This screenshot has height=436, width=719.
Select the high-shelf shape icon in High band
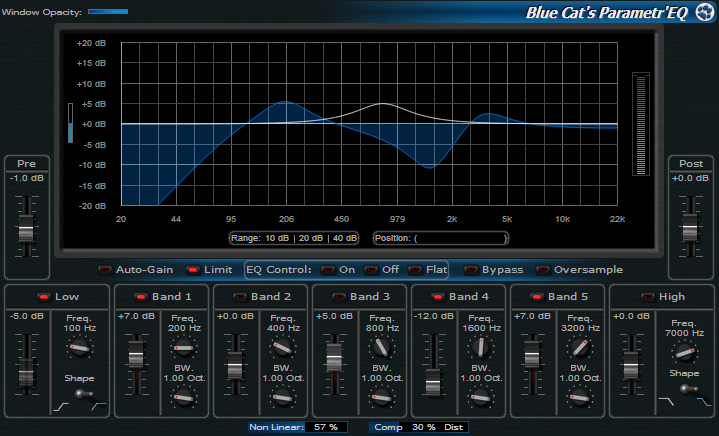tap(666, 402)
